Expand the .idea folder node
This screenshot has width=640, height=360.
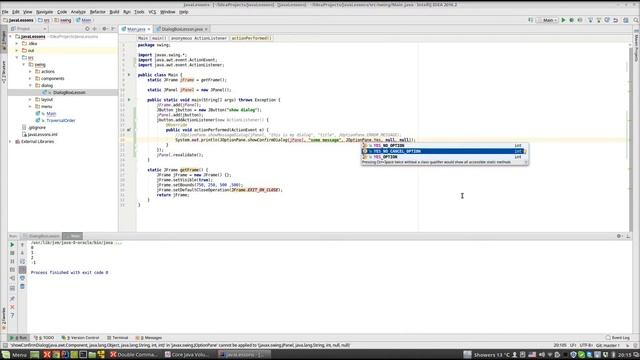click(x=17, y=44)
